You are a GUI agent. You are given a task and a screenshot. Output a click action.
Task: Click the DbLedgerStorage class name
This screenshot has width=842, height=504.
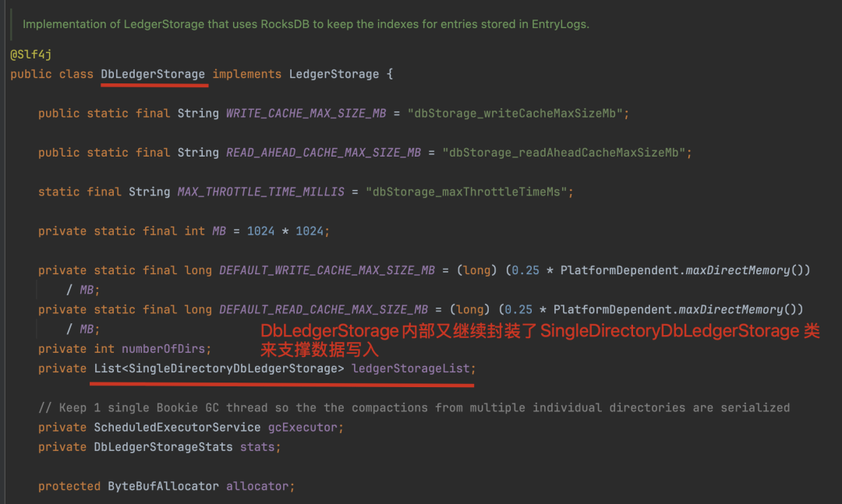click(x=153, y=74)
